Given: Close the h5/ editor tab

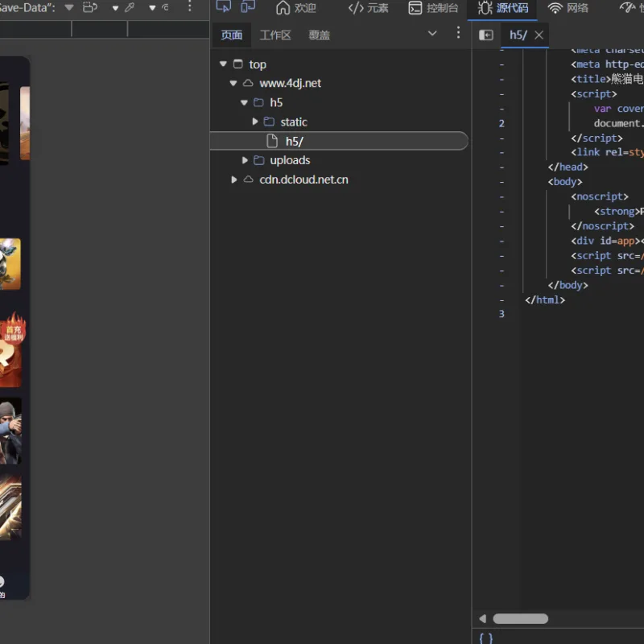Looking at the screenshot, I should coord(539,35).
